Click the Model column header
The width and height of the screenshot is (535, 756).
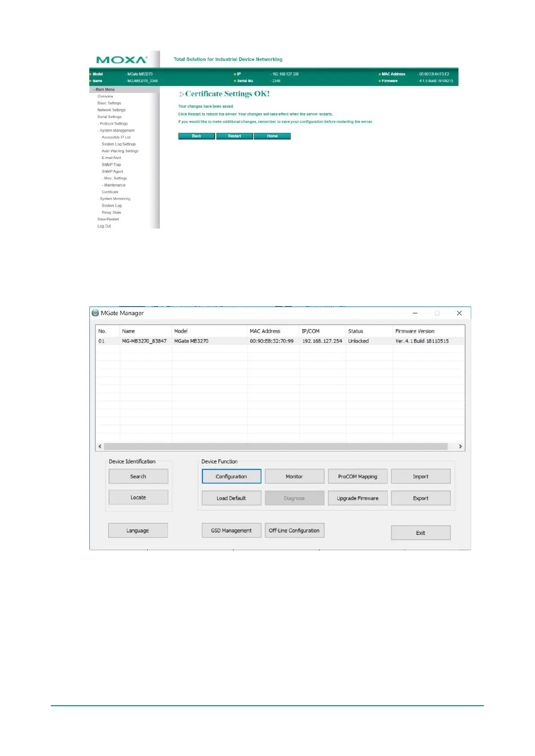(x=209, y=331)
